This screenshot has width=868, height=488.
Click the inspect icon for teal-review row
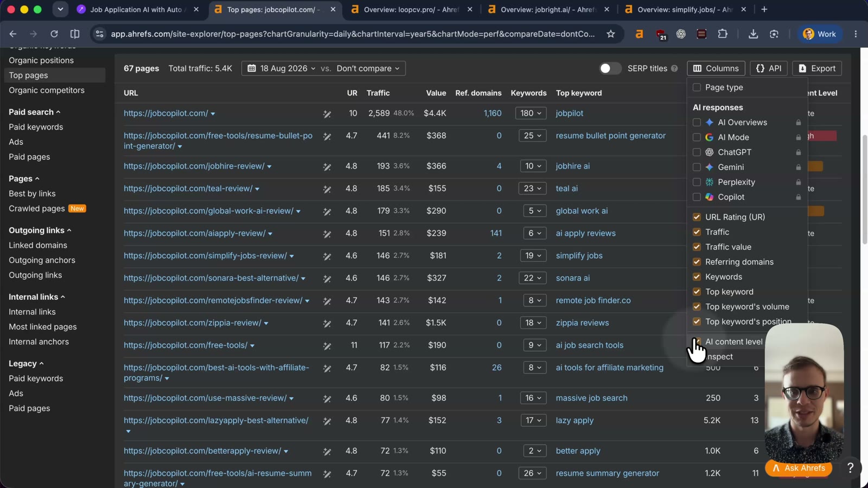pyautogui.click(x=327, y=189)
